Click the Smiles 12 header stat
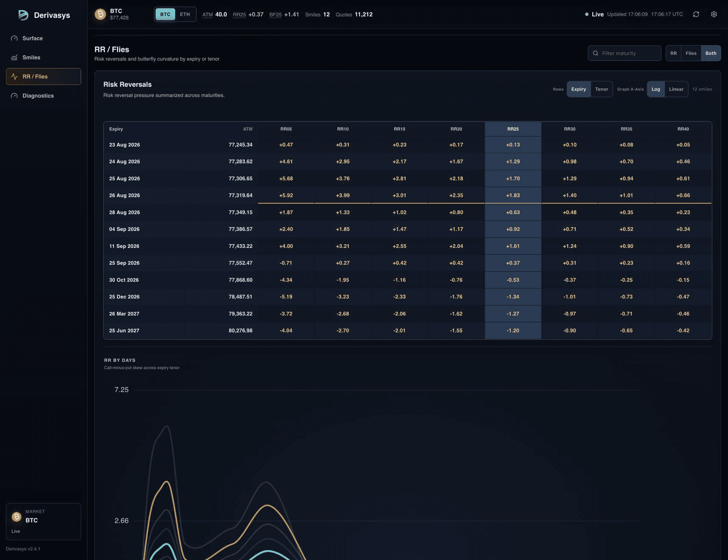The image size is (728, 560). (318, 14)
